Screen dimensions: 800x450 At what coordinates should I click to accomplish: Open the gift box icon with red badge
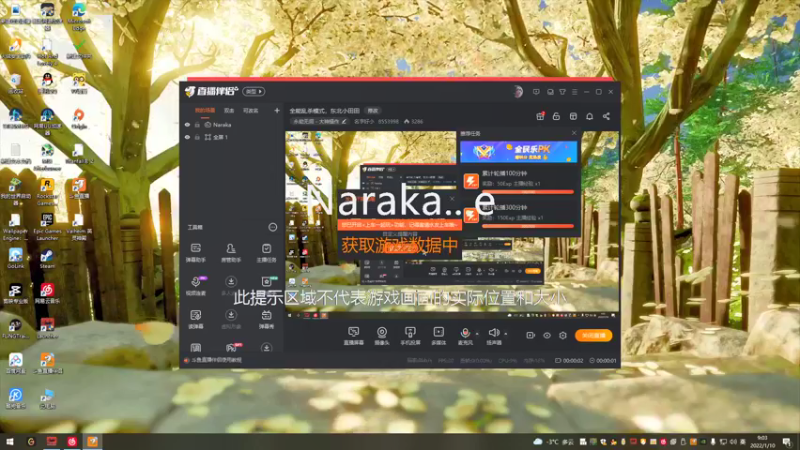[x=540, y=116]
